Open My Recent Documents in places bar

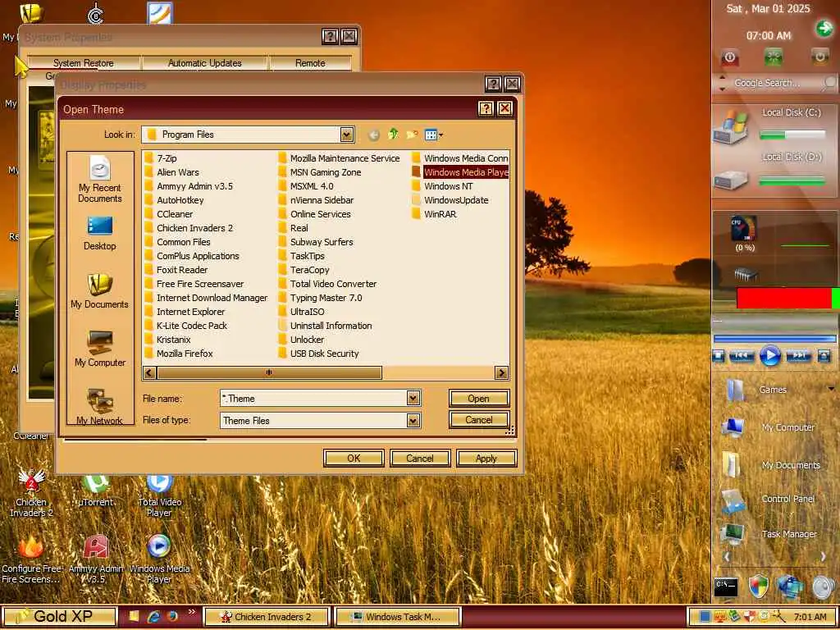99,180
